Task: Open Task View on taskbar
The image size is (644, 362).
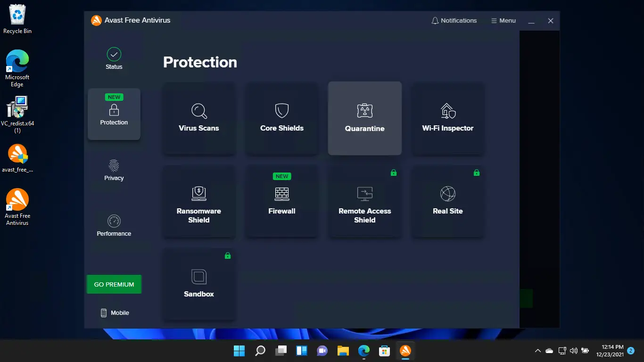Action: click(281, 351)
